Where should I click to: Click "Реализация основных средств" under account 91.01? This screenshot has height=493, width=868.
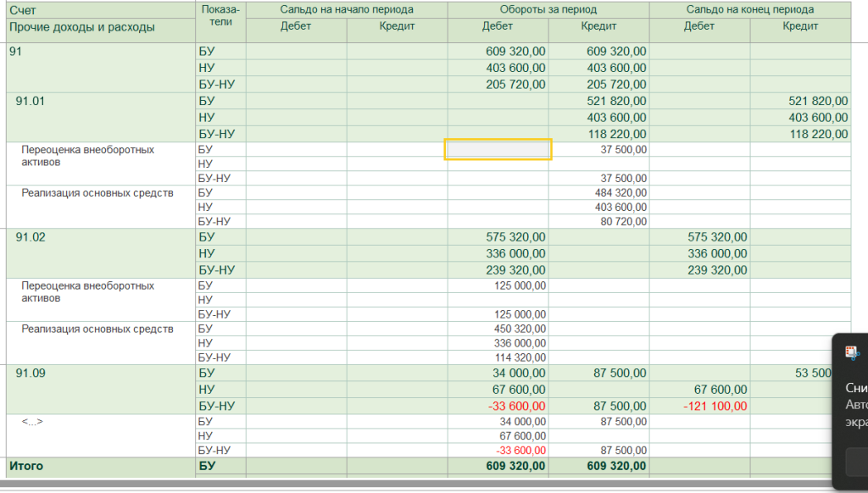point(97,193)
